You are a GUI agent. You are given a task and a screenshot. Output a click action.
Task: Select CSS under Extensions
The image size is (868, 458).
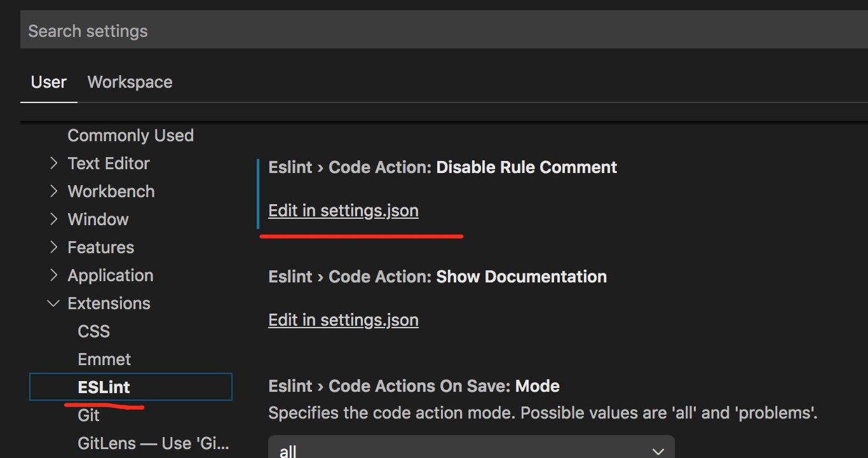93,331
